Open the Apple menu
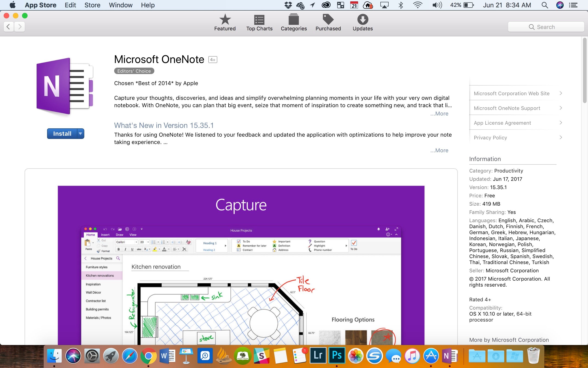The width and height of the screenshot is (588, 368). click(x=12, y=5)
